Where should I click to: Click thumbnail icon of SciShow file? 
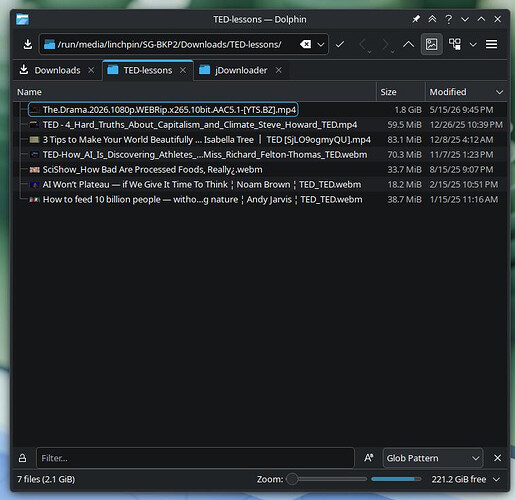35,170
